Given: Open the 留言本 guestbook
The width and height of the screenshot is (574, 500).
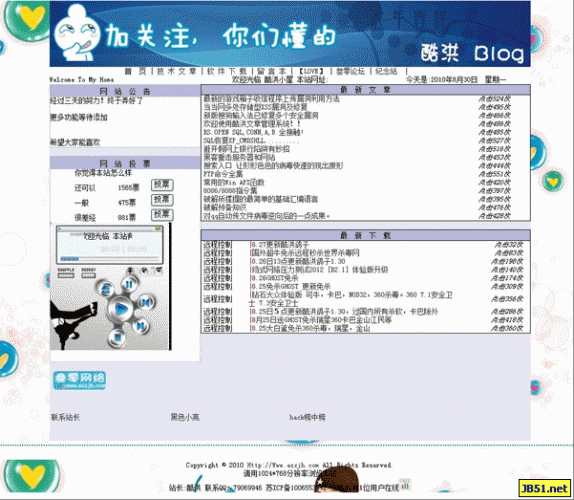Looking at the screenshot, I should 271,71.
